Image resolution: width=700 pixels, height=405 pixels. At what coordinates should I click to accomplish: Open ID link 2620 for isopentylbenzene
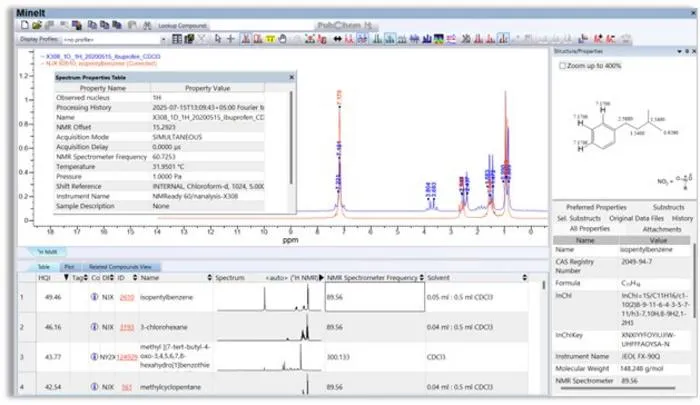[x=127, y=297]
